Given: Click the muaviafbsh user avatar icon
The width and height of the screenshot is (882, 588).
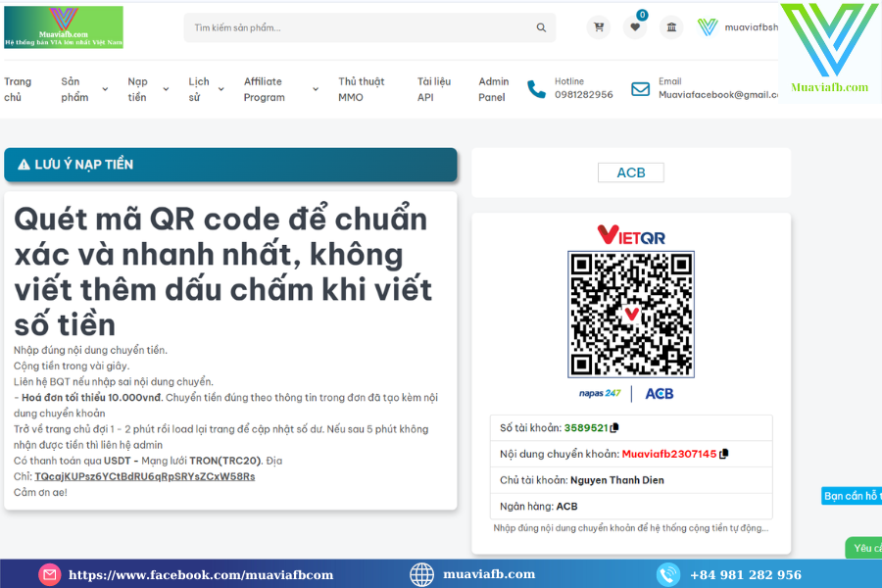Looking at the screenshot, I should click(x=708, y=27).
